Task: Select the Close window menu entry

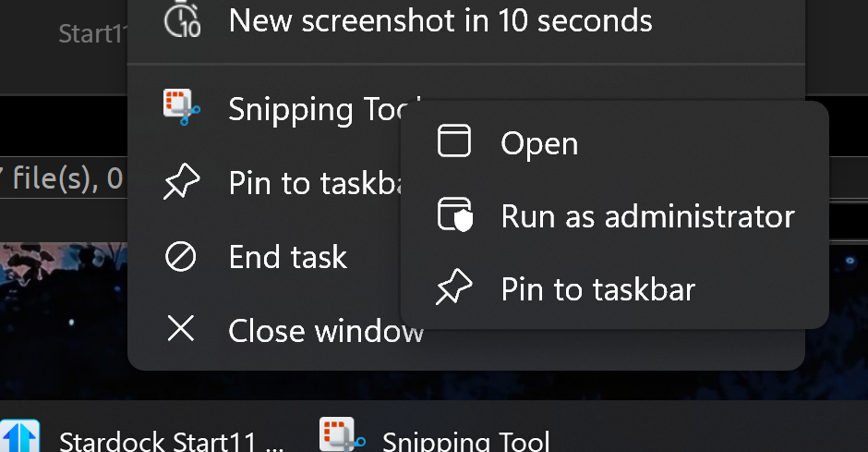Action: coord(265,331)
